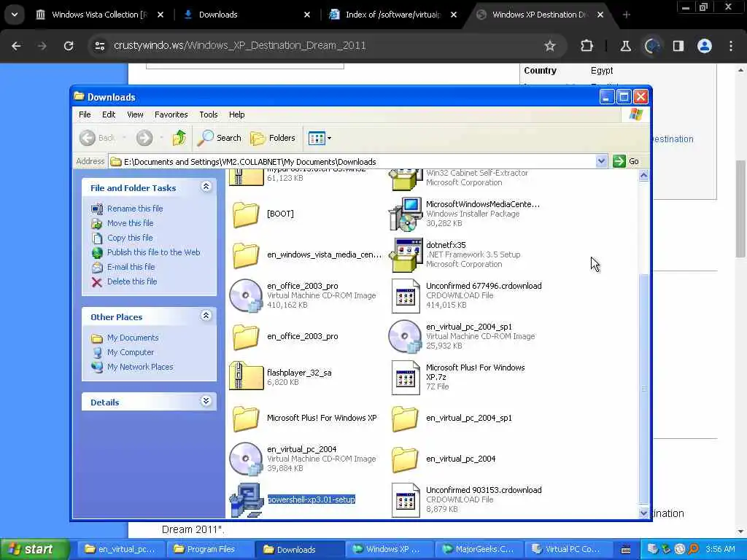
Task: Select en_virtual_pc_2004_sp1 folder icon
Action: click(x=405, y=418)
